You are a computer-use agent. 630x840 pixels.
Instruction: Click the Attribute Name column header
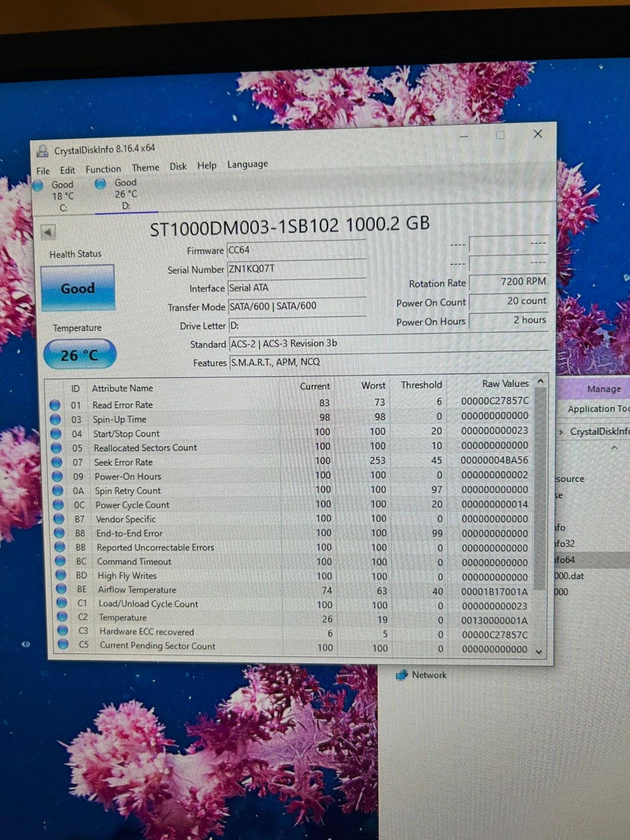[x=123, y=388]
